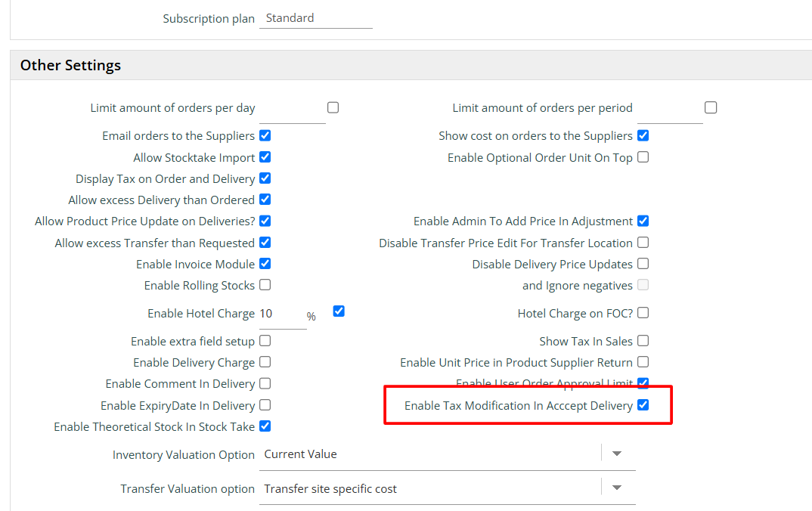
Task: Expand Transfer Valuation option dropdown arrow
Action: (x=616, y=488)
